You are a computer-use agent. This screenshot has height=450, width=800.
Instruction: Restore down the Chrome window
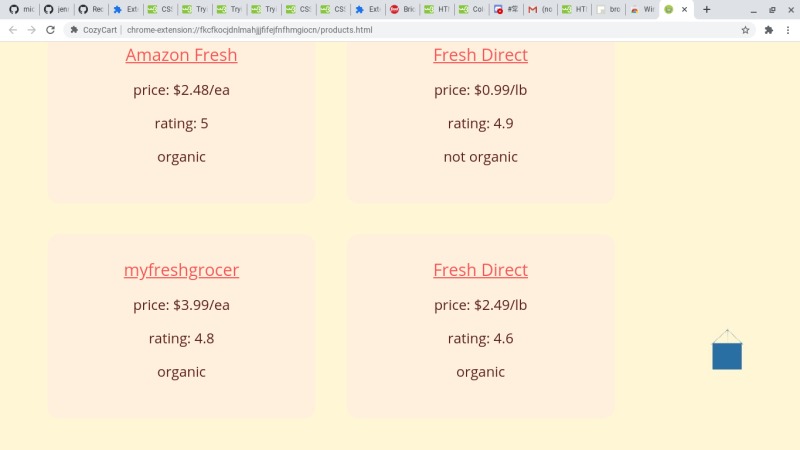(772, 10)
